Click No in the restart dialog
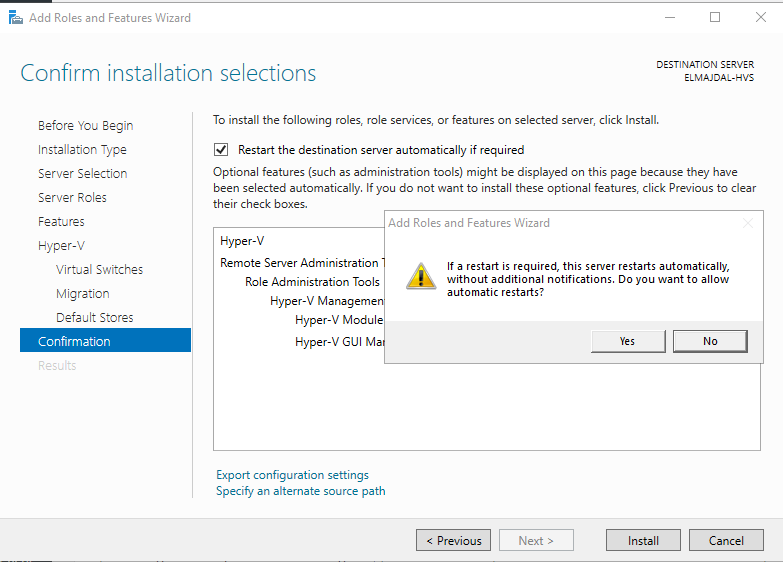Screen dimensions: 783x562 [x=710, y=341]
